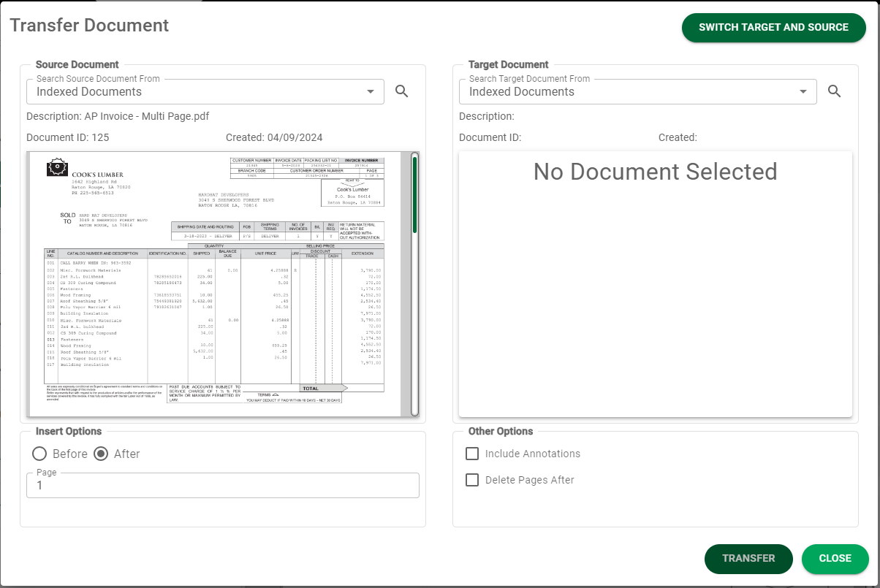The height and width of the screenshot is (588, 880).
Task: Click the Cook's Lumber gear logo
Action: pyautogui.click(x=57, y=167)
